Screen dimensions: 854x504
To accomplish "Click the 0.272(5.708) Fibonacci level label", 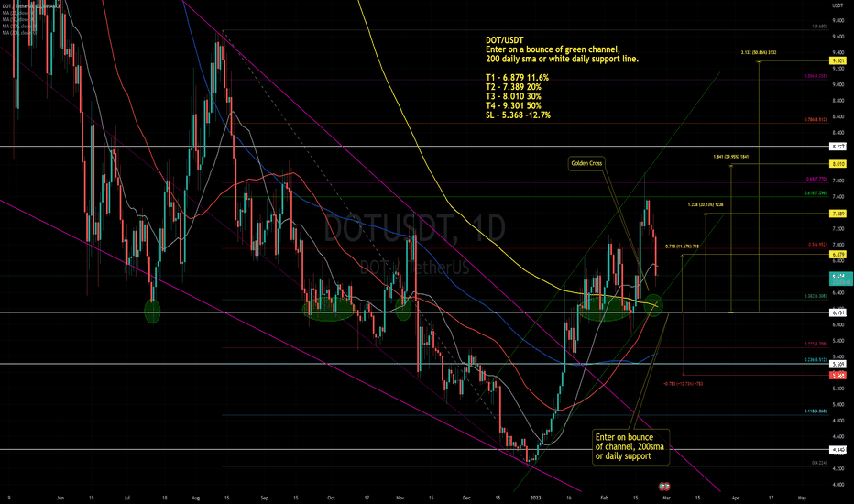I will [816, 344].
